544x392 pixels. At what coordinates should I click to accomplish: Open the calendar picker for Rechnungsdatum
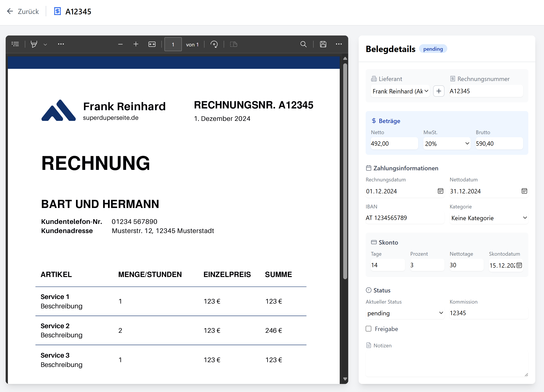tap(440, 191)
